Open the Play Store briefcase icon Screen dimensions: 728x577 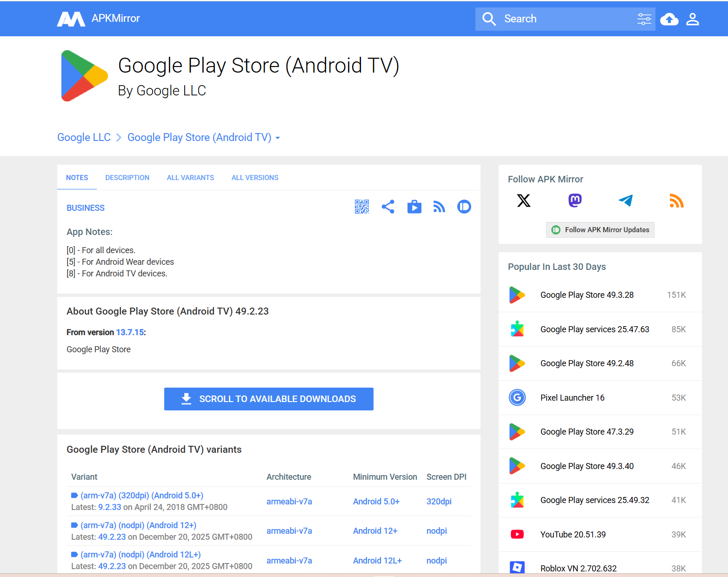[x=414, y=207]
